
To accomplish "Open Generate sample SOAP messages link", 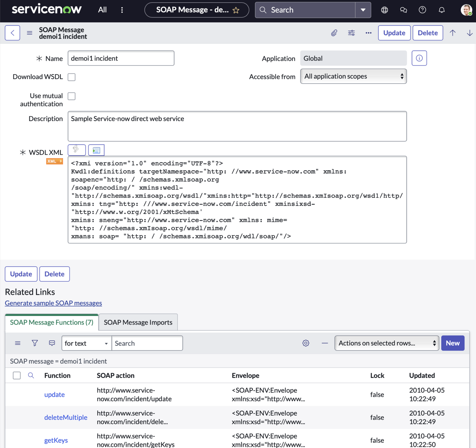I will 53,303.
